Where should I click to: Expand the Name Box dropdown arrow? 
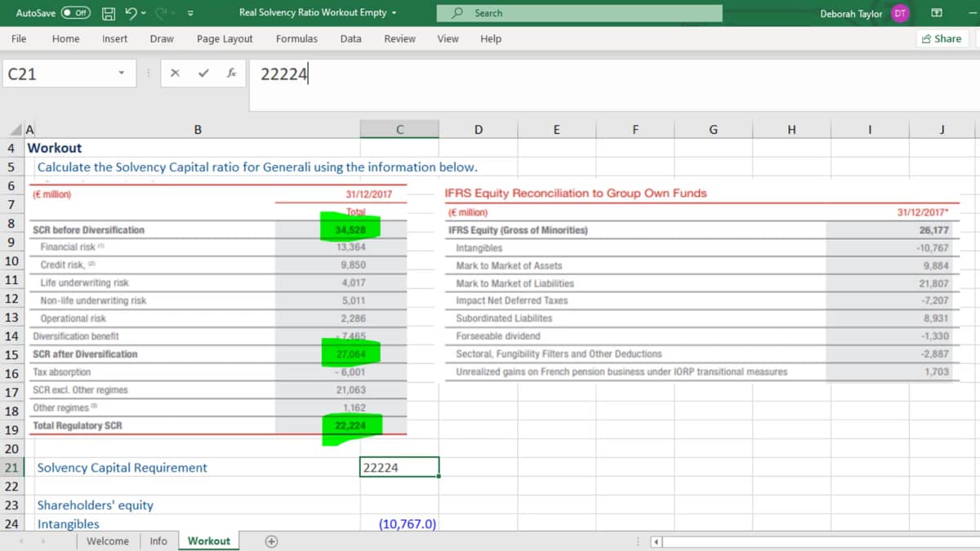point(122,73)
